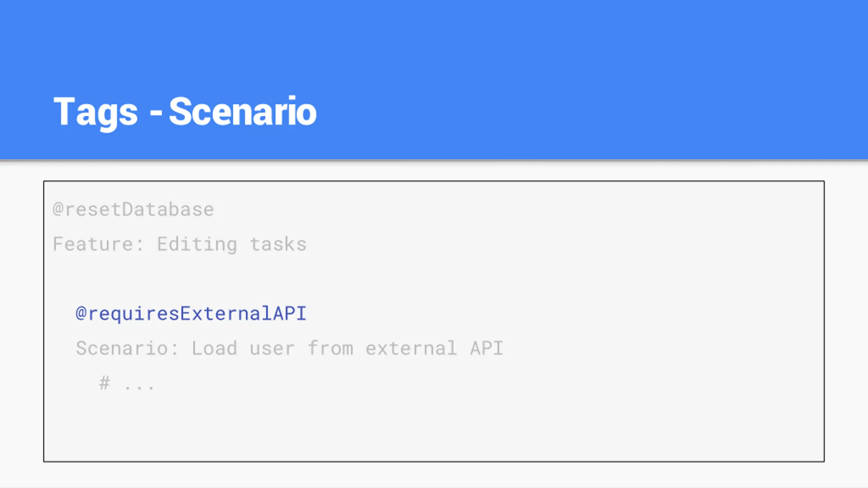Viewport: 868px width, 488px height.
Task: Click the "Tags - Scenario" slide title
Action: (185, 112)
